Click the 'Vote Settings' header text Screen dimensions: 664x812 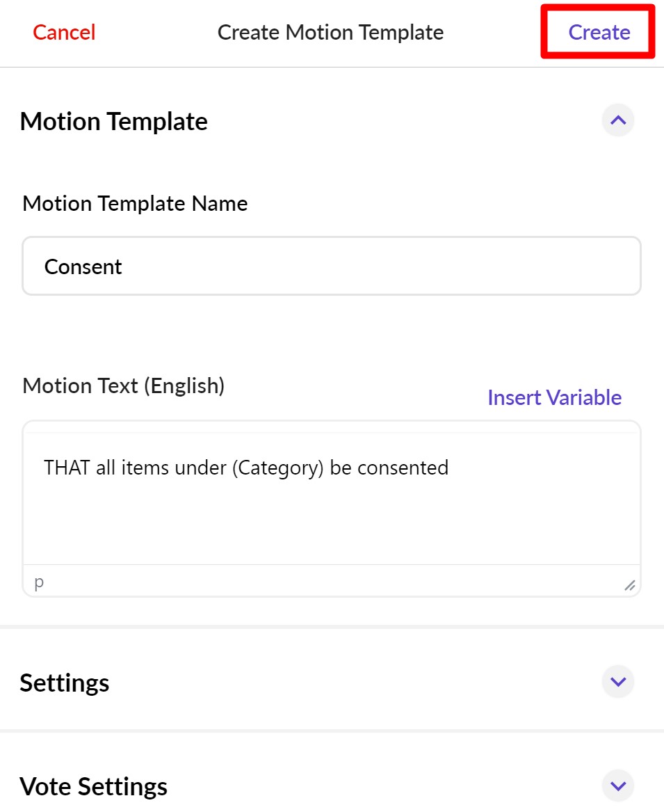coord(94,786)
